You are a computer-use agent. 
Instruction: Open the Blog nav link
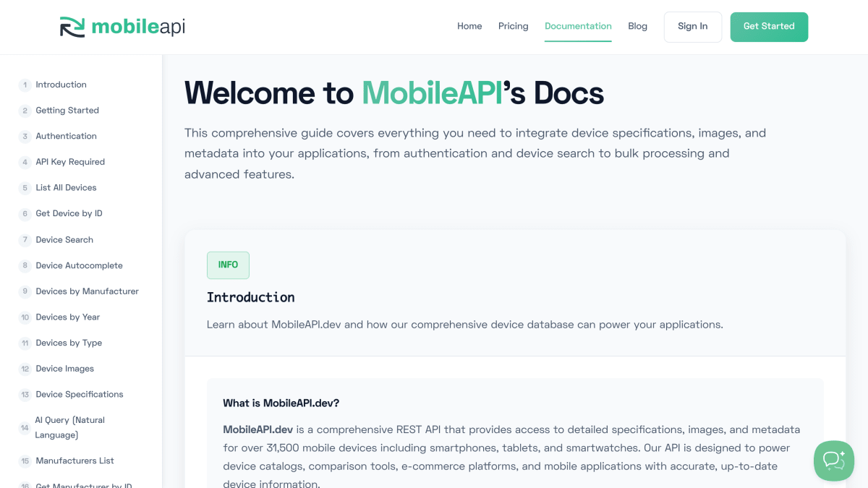pos(637,26)
